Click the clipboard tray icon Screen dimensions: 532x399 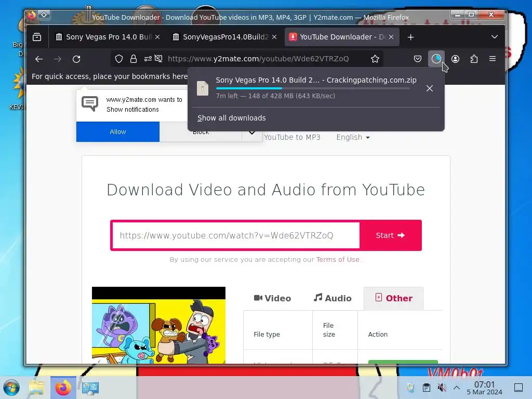[x=427, y=388]
